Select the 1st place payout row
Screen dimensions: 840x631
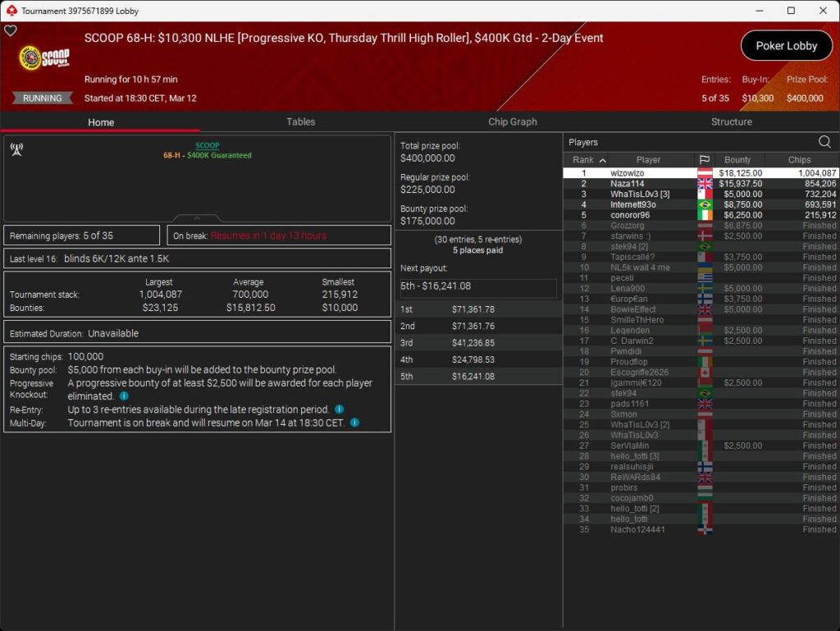[x=478, y=309]
